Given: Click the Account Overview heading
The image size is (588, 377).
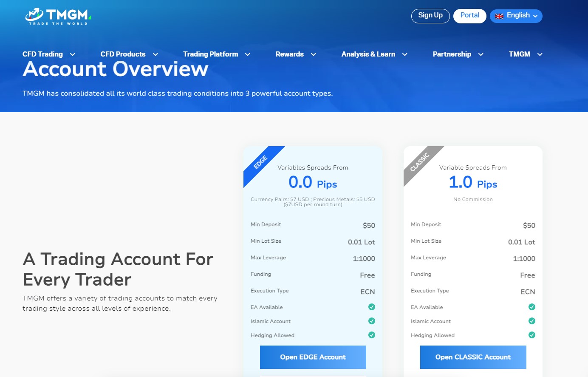Looking at the screenshot, I should [x=116, y=69].
